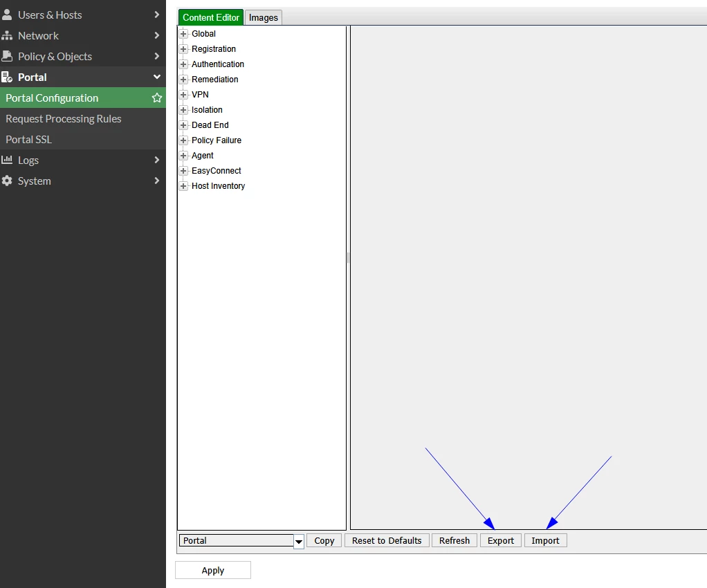This screenshot has height=588, width=707.
Task: Select the Registration tree label
Action: tap(214, 49)
